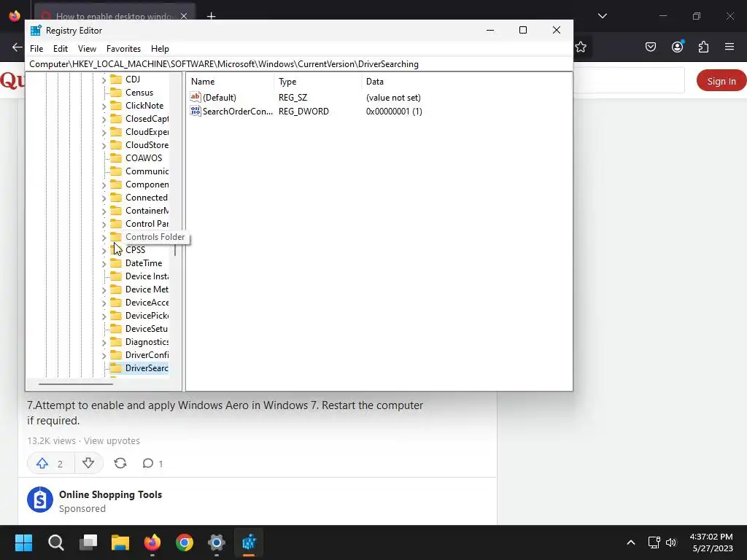The height and width of the screenshot is (560, 747).
Task: Select the ContainerM folder icon
Action: click(116, 211)
